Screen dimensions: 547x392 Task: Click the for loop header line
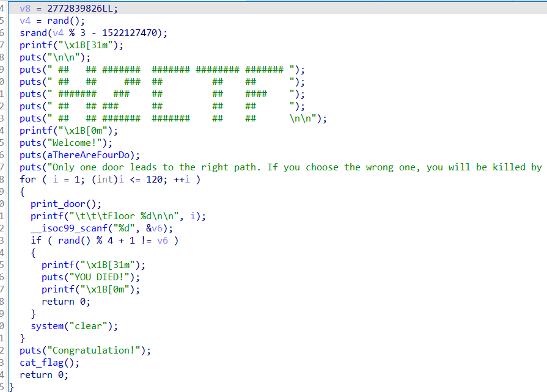(110, 180)
